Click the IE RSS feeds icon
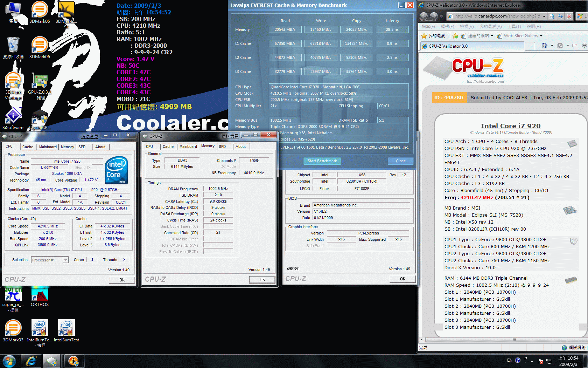Image resolution: width=588 pixels, height=368 pixels. pyautogui.click(x=560, y=46)
